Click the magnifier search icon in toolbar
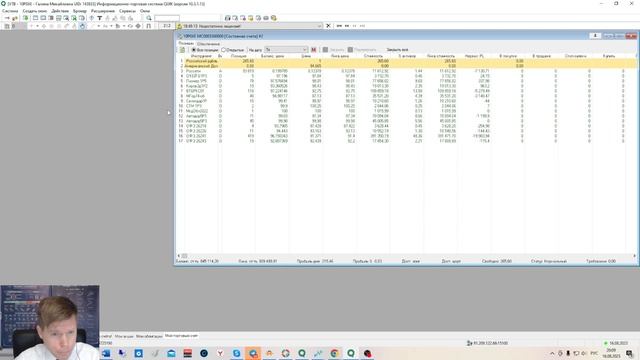This screenshot has width=640, height=360. pyautogui.click(x=149, y=18)
